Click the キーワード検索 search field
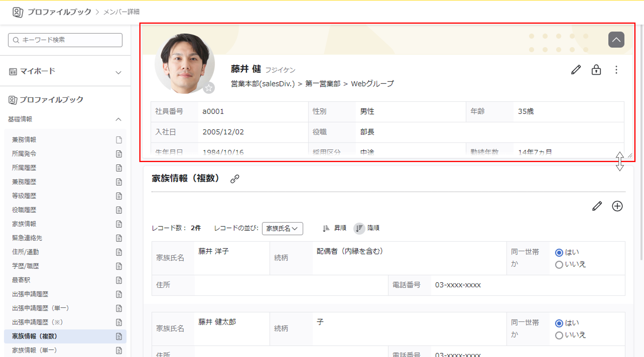 click(65, 40)
